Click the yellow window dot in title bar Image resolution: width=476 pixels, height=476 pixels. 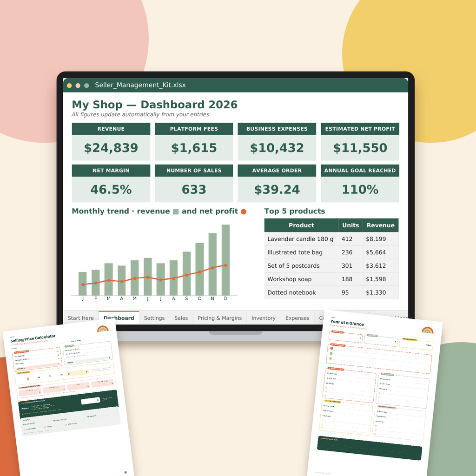[x=69, y=86]
